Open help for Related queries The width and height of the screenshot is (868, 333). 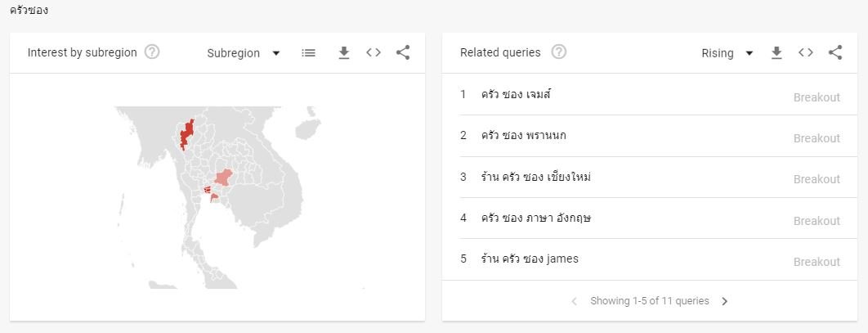559,52
